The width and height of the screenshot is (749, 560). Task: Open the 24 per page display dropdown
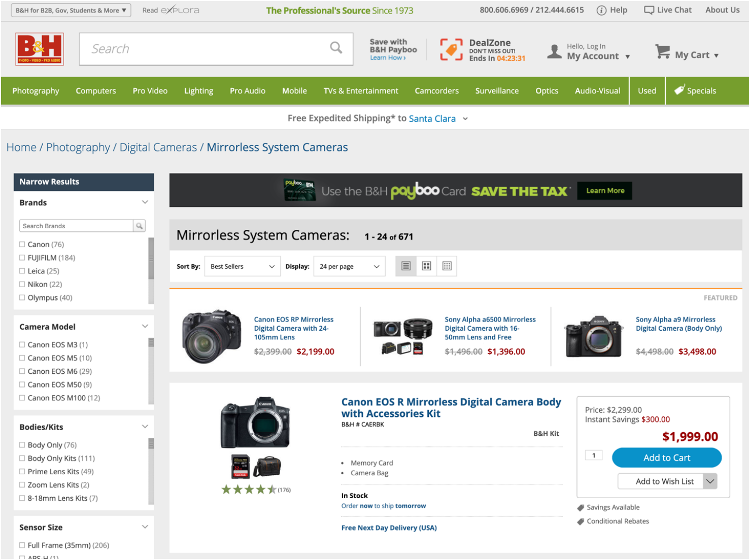pos(349,266)
